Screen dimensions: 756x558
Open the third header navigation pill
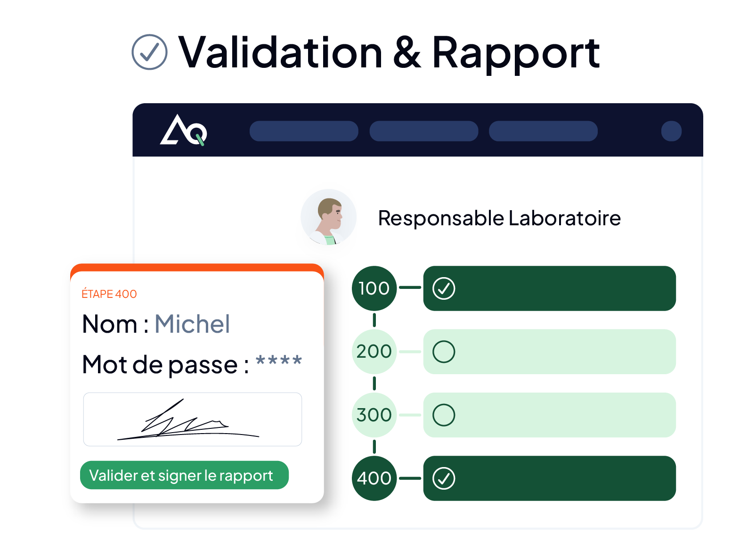pyautogui.click(x=543, y=131)
